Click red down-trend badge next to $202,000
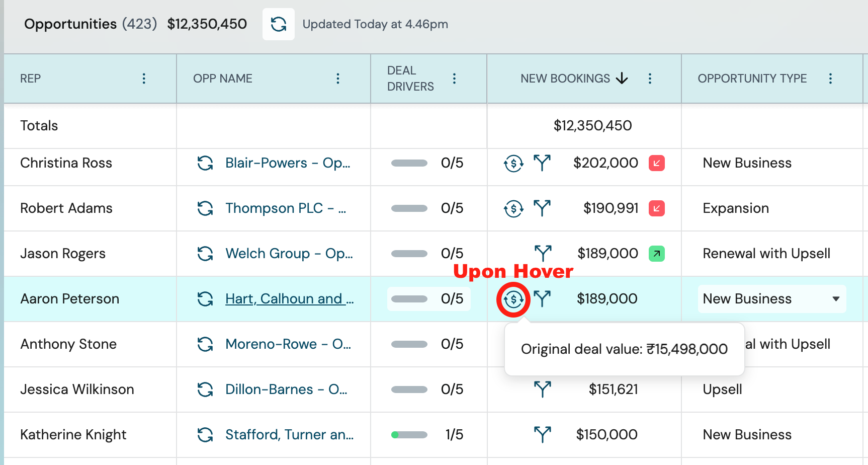The height and width of the screenshot is (465, 868). (x=657, y=163)
